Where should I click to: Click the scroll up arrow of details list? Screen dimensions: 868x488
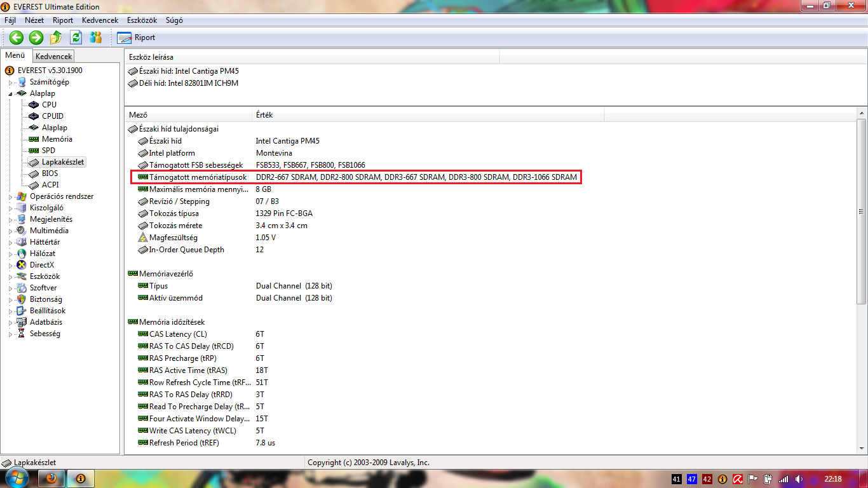pos(861,113)
